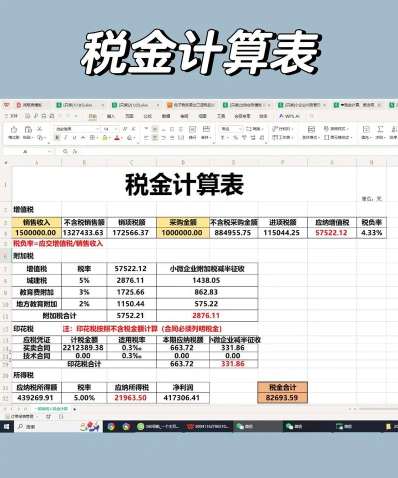Select cell with sales revenue 1500000.00
The image size is (398, 478).
[36, 233]
